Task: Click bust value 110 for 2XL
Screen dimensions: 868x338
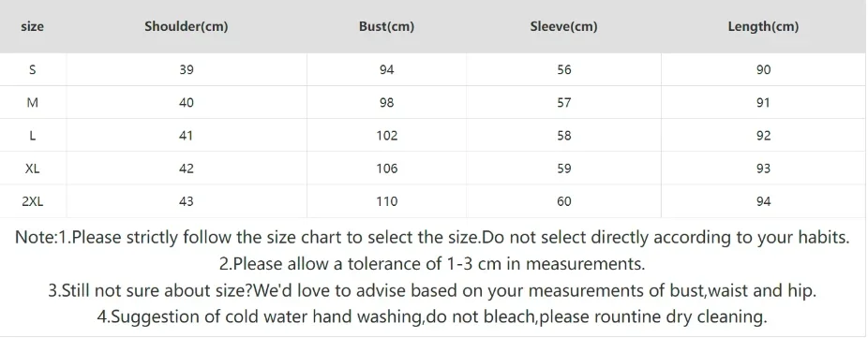Action: pos(386,201)
